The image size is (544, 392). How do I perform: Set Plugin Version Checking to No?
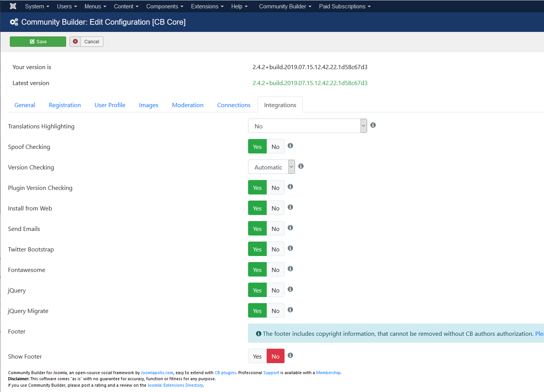pos(275,188)
